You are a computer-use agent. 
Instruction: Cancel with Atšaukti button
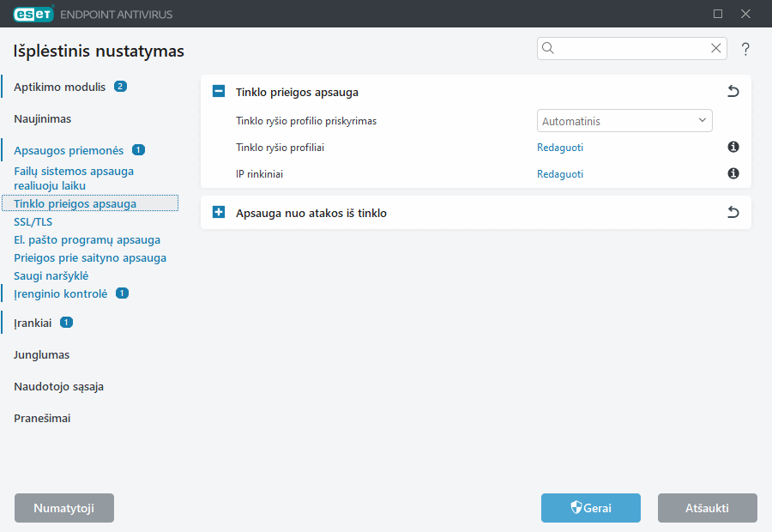pyautogui.click(x=707, y=508)
